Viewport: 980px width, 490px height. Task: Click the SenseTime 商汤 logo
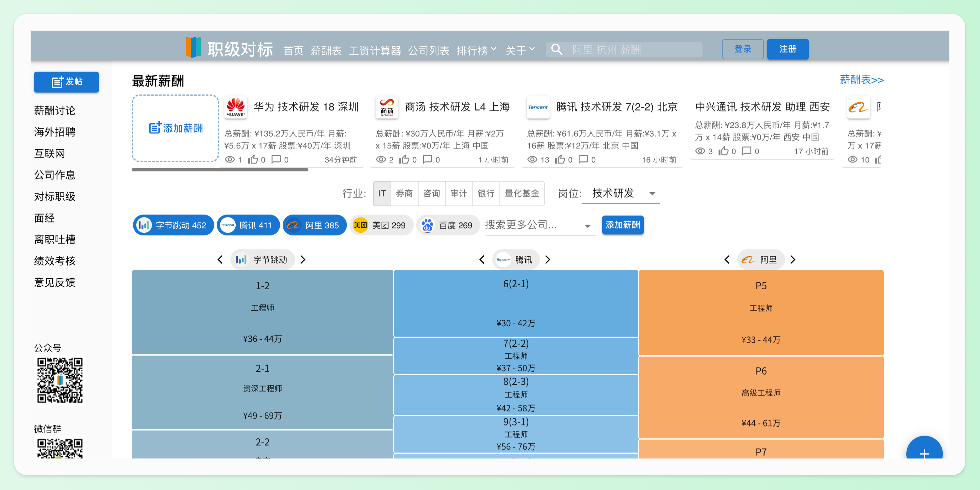point(387,107)
